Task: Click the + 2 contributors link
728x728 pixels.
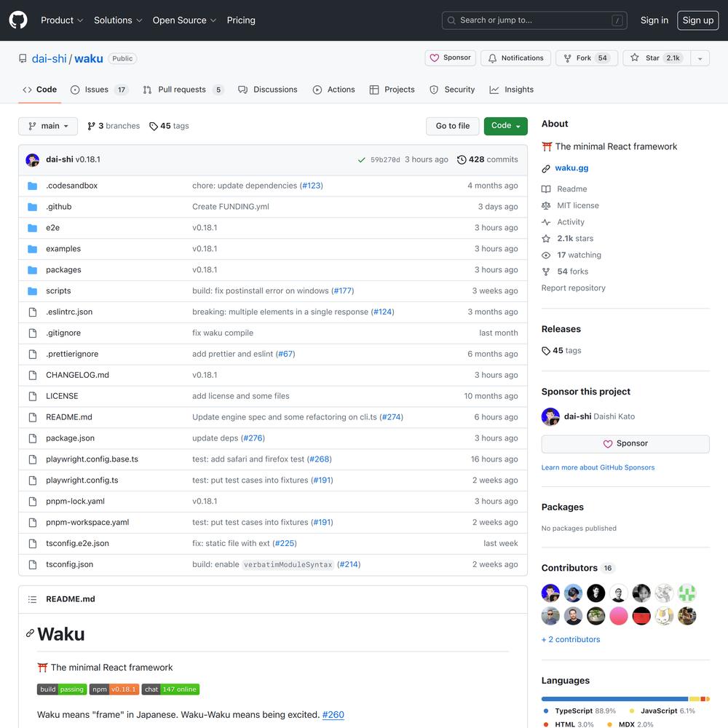Action: [x=571, y=639]
